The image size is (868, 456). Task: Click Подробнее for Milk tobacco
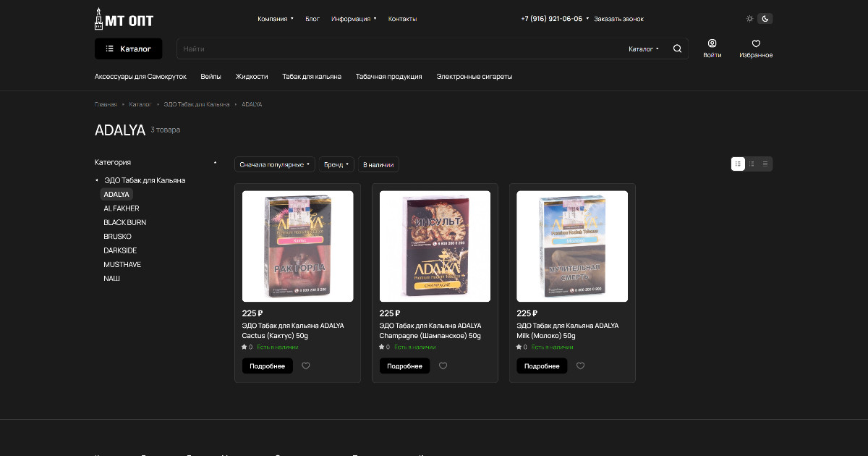click(542, 366)
